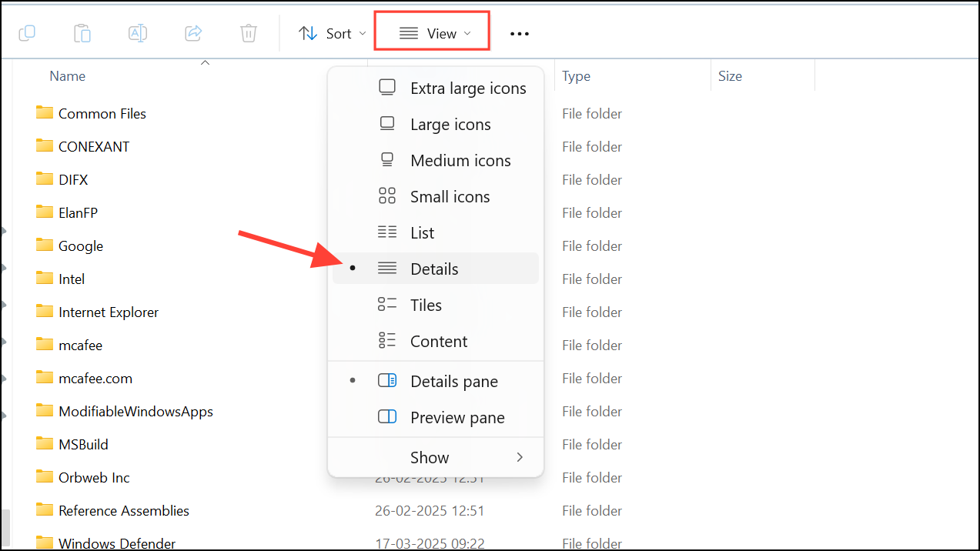Click the Paste icon in the toolbar
The width and height of the screenshot is (980, 551).
(82, 33)
